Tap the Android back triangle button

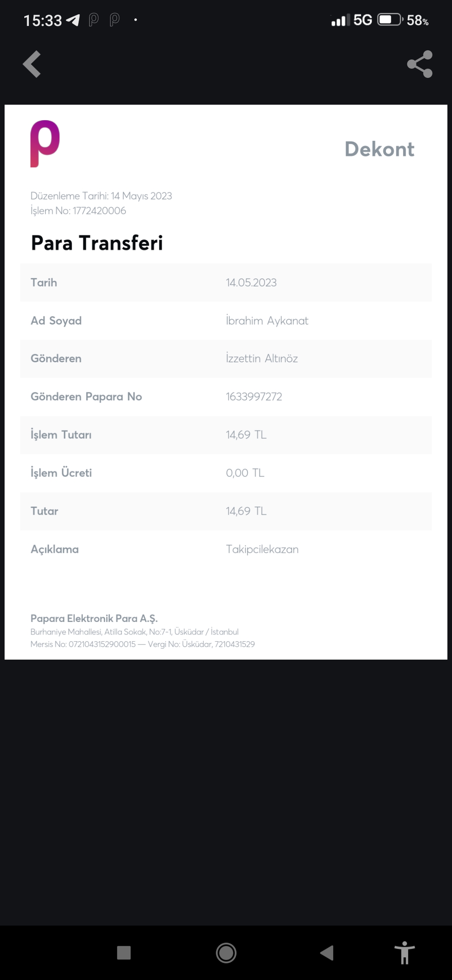click(327, 953)
